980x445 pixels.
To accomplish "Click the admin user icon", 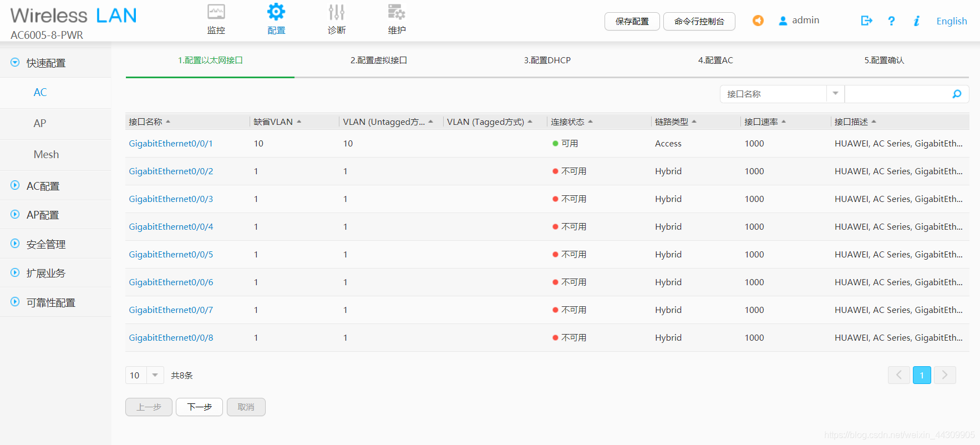I will point(783,21).
